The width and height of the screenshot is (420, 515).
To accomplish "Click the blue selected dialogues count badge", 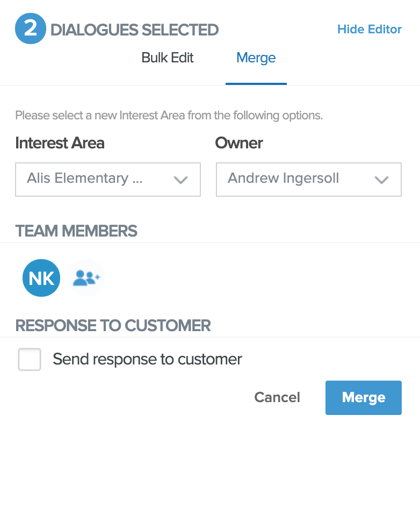I will click(x=31, y=28).
